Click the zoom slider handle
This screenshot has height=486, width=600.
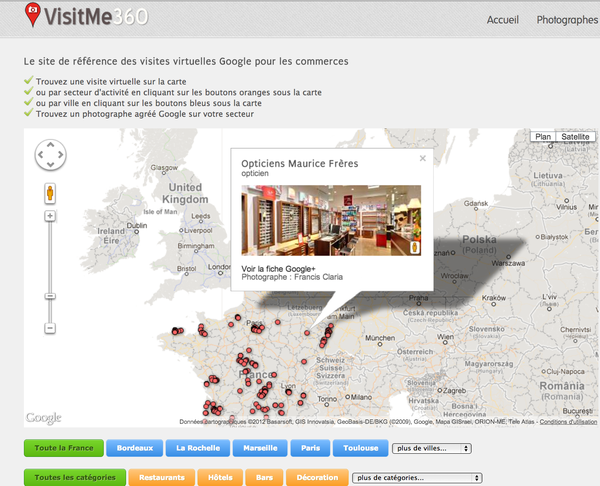click(50, 296)
